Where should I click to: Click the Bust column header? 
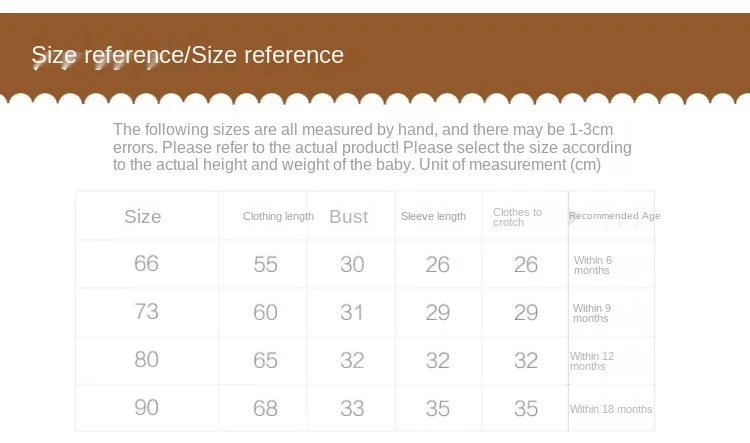point(349,217)
